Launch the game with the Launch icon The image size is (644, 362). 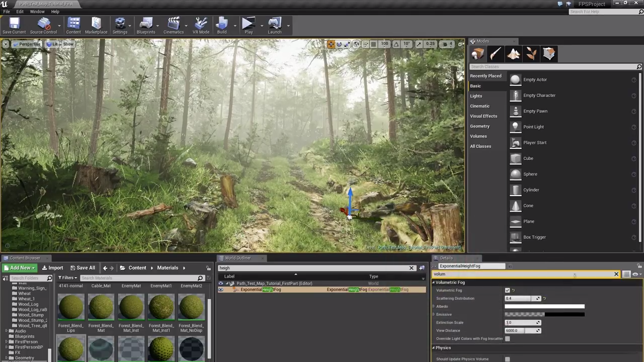275,24
